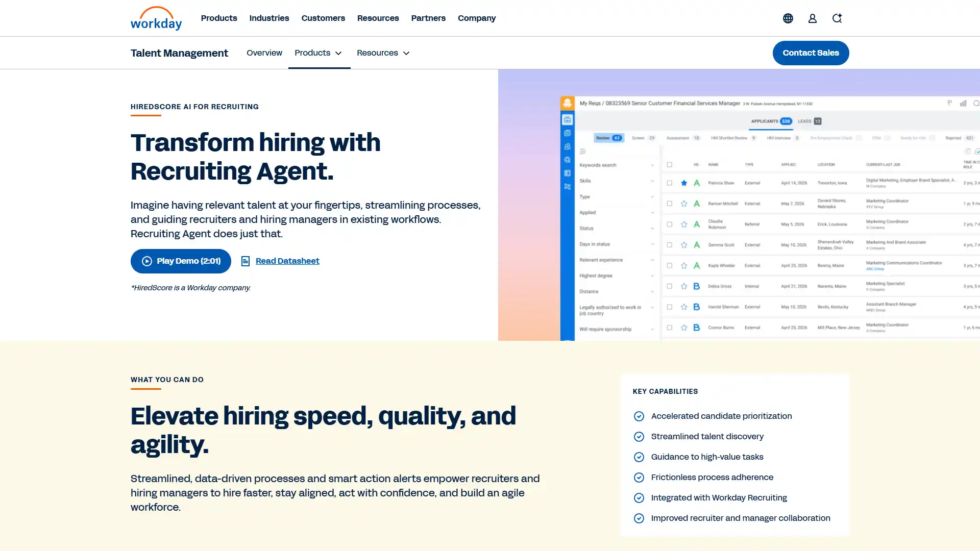The image size is (980, 551).
Task: Click the datasheet document icon
Action: point(246,261)
